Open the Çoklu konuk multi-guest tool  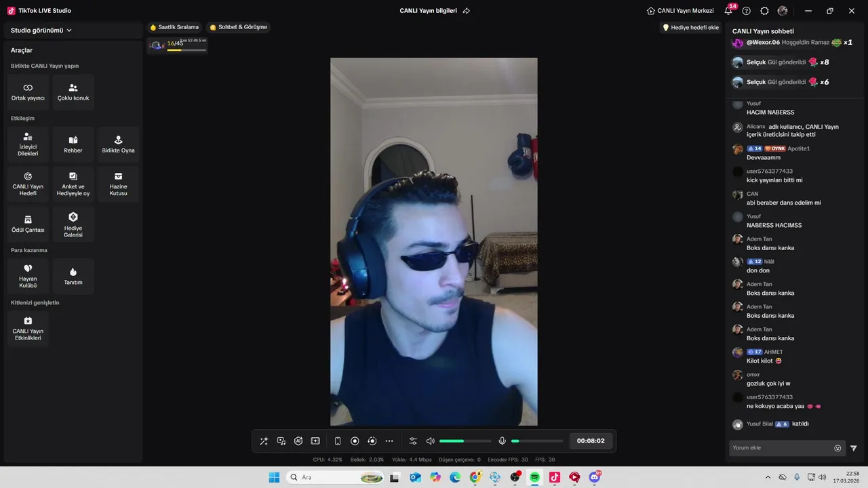(x=73, y=92)
